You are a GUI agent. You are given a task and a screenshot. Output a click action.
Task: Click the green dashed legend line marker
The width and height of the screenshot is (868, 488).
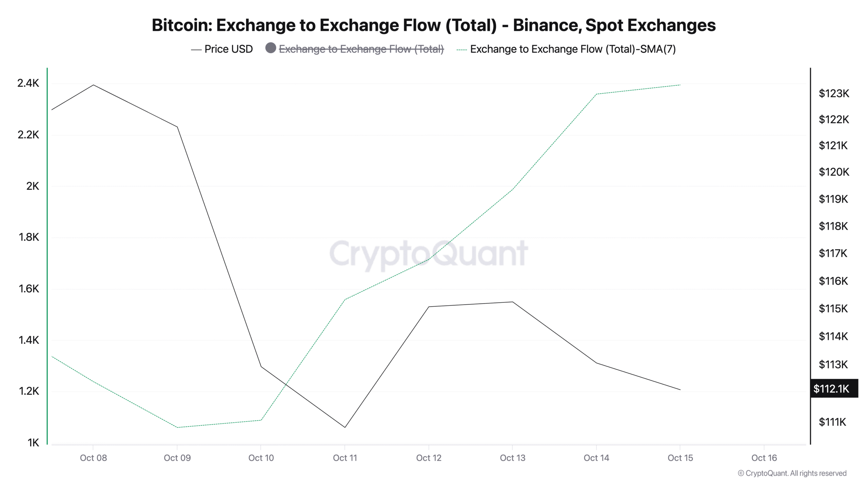[461, 50]
